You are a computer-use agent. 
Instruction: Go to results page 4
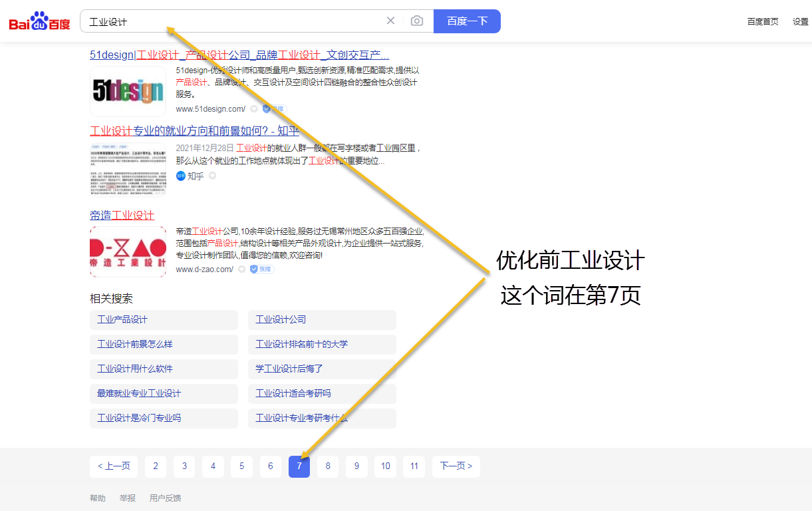coord(213,466)
